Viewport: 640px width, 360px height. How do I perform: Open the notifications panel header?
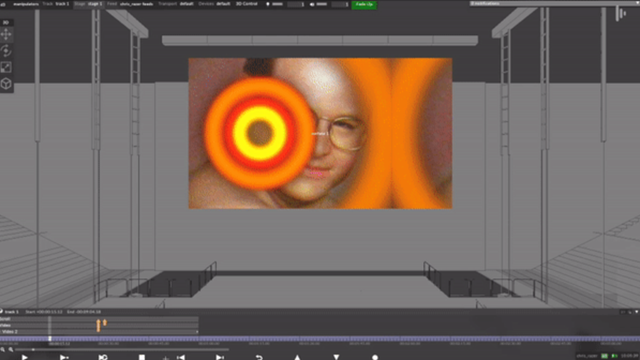click(x=554, y=3)
